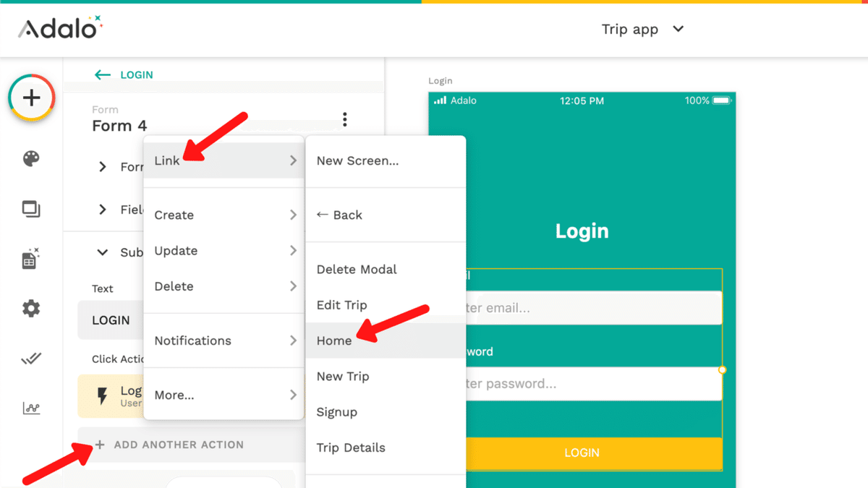The width and height of the screenshot is (868, 488).
Task: Expand the Update submenu arrow
Action: click(x=293, y=250)
